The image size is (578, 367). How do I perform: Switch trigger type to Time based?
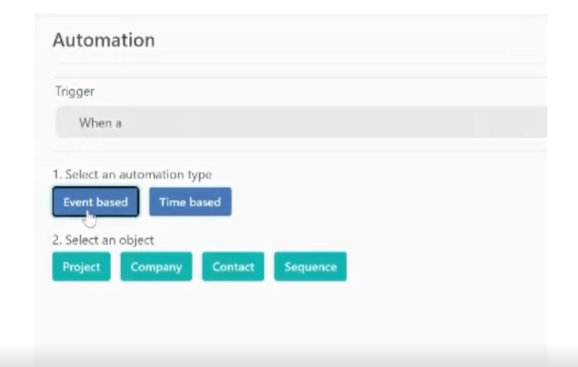pos(190,202)
